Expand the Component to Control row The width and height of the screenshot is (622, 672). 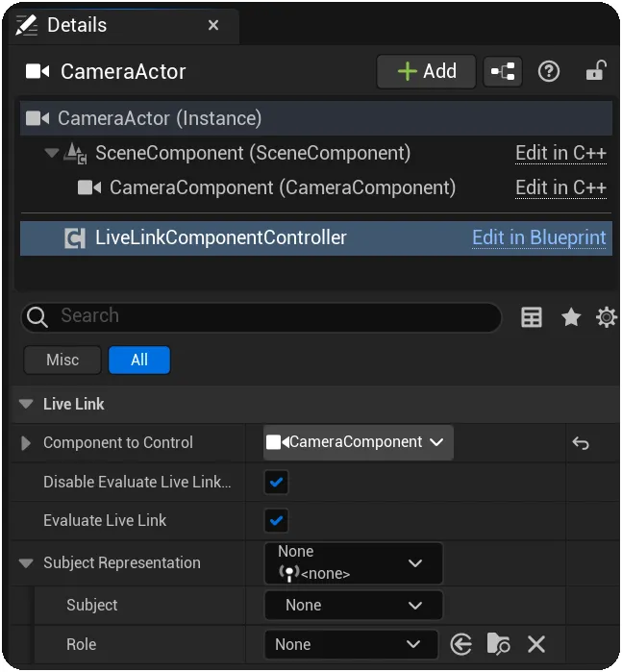pos(26,443)
